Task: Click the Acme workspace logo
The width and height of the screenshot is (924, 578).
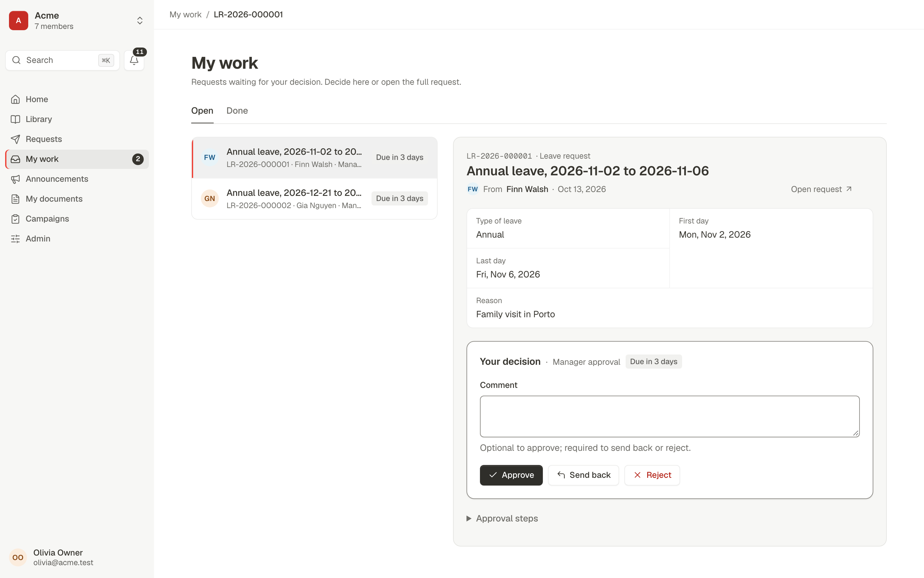Action: click(18, 21)
